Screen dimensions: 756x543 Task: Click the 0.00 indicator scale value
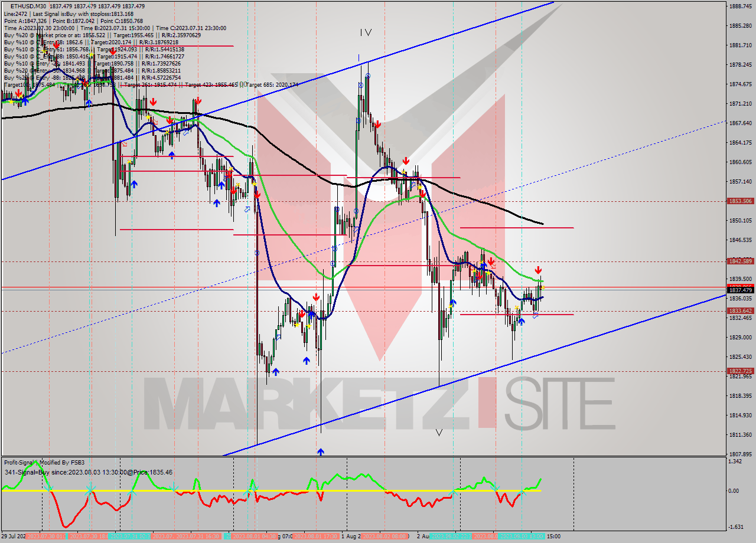click(x=734, y=491)
